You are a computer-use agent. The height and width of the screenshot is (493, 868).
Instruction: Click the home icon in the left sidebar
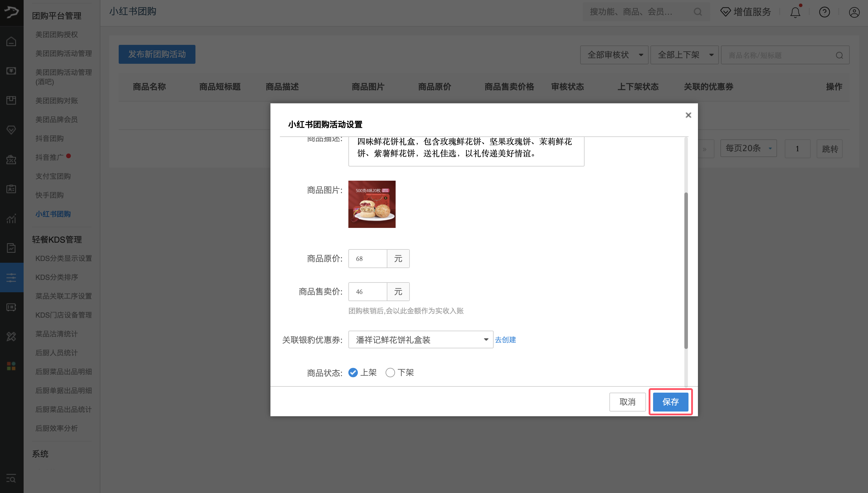pos(11,41)
